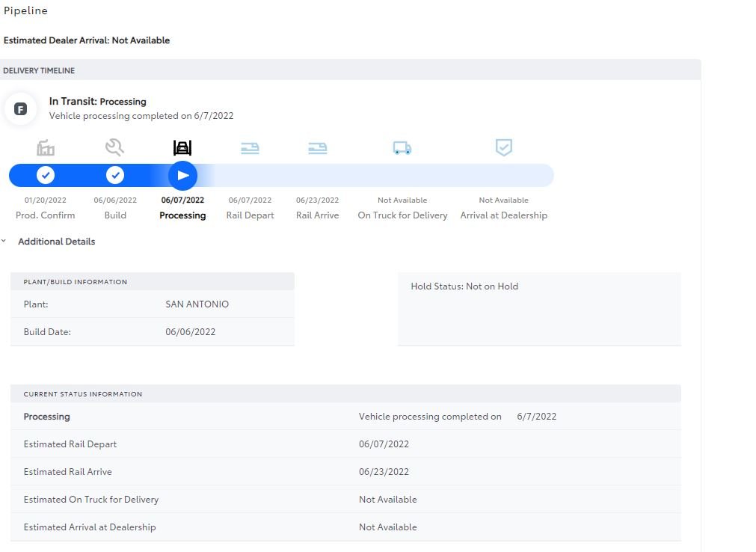Viewport: 756px width, 552px height.
Task: Select the Processing stage car-lift icon
Action: click(182, 147)
